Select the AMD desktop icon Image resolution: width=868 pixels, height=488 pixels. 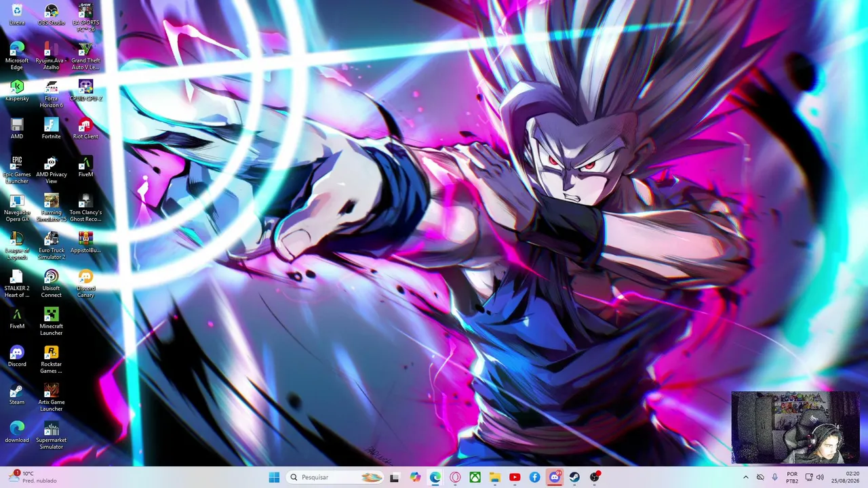coord(17,129)
